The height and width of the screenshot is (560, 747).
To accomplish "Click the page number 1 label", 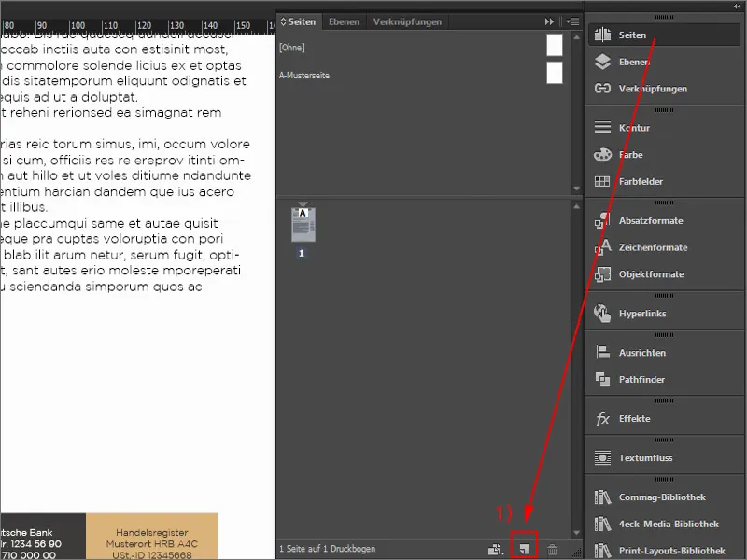I will tap(301, 253).
